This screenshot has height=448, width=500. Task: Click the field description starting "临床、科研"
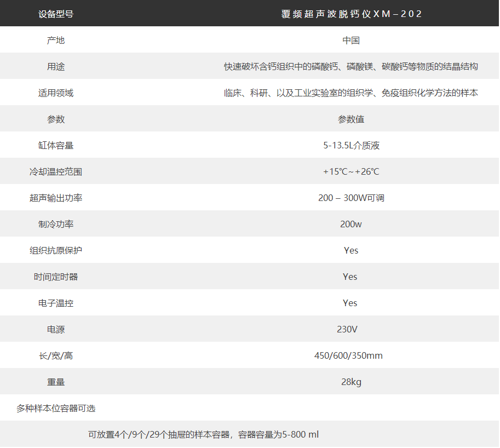tap(350, 93)
